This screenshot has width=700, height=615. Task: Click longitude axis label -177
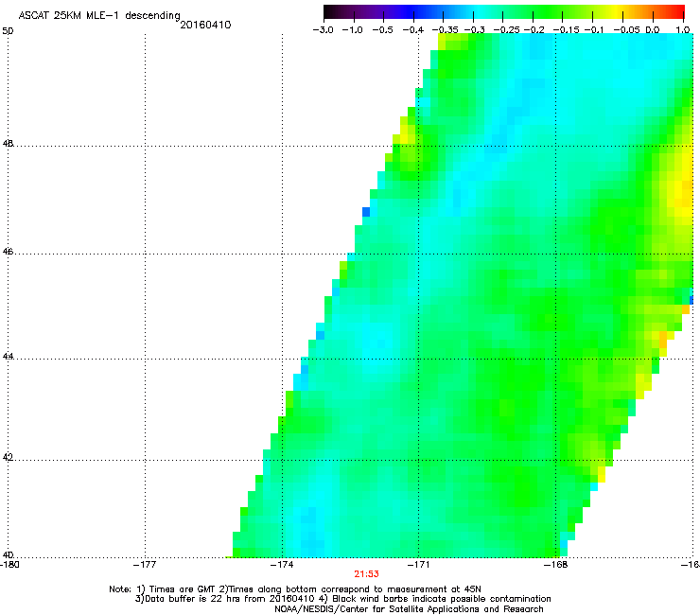click(x=145, y=565)
